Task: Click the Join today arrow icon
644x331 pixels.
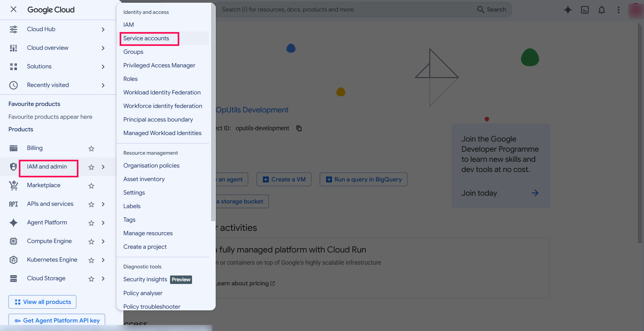Action: (535, 193)
